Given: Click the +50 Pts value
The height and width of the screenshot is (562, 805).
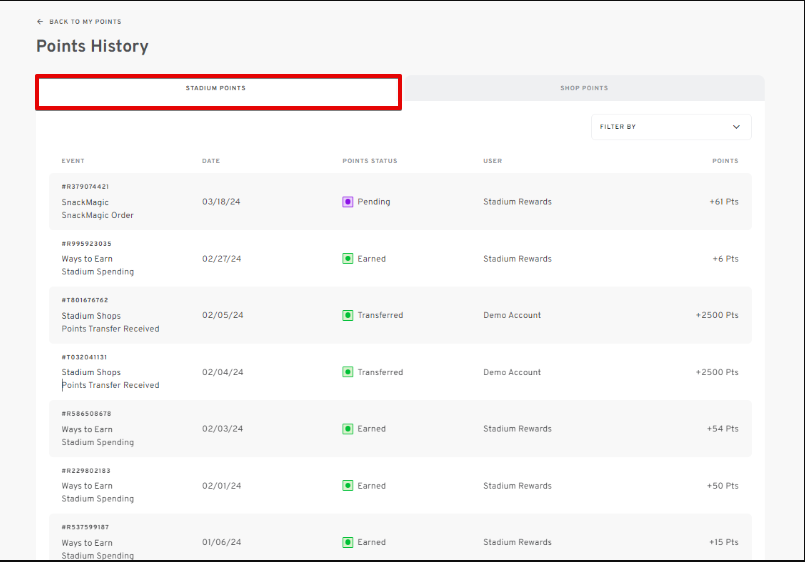Looking at the screenshot, I should tap(723, 486).
